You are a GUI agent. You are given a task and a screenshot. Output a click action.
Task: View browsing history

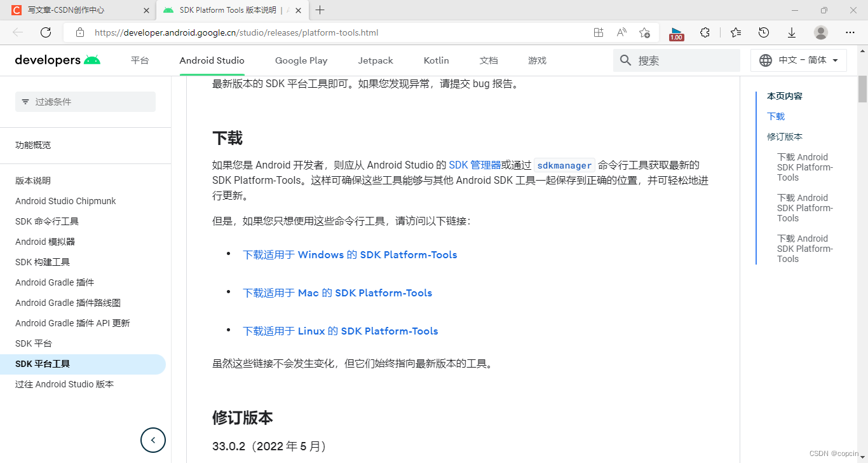763,32
